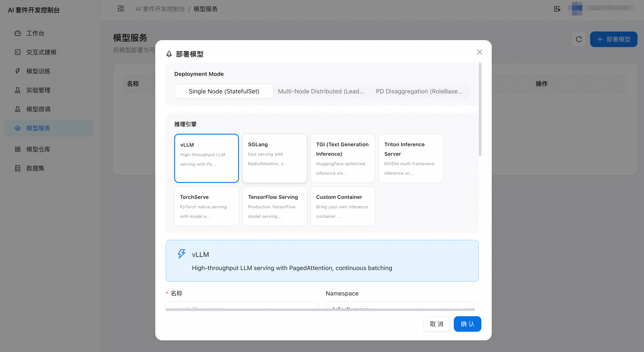Viewport: 644px width, 352px height.
Task: Choose the SGLang inference engine card
Action: pyautogui.click(x=275, y=158)
